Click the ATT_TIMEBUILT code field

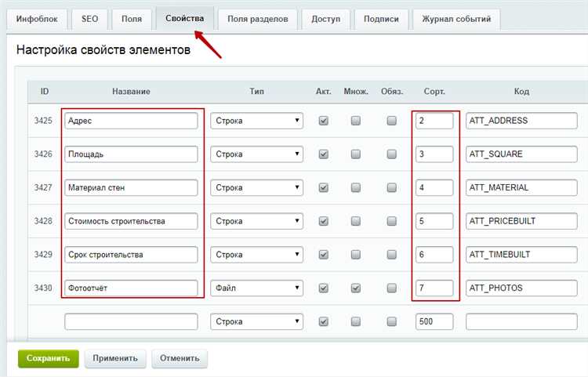coord(521,255)
